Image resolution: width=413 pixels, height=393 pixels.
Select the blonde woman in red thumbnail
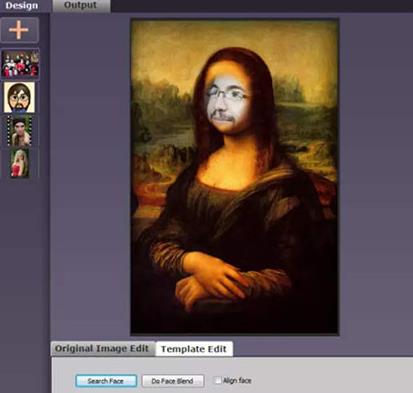click(x=19, y=163)
